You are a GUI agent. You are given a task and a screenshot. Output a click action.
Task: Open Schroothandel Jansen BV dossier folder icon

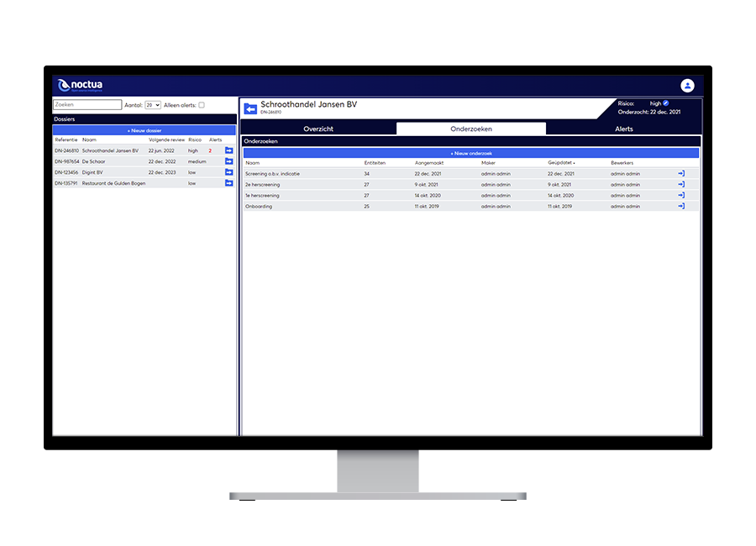tap(229, 150)
